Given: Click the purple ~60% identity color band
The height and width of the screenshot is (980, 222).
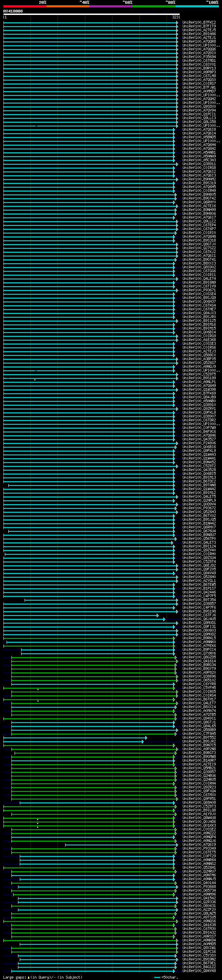Looking at the screenshot, I should click(111, 6).
